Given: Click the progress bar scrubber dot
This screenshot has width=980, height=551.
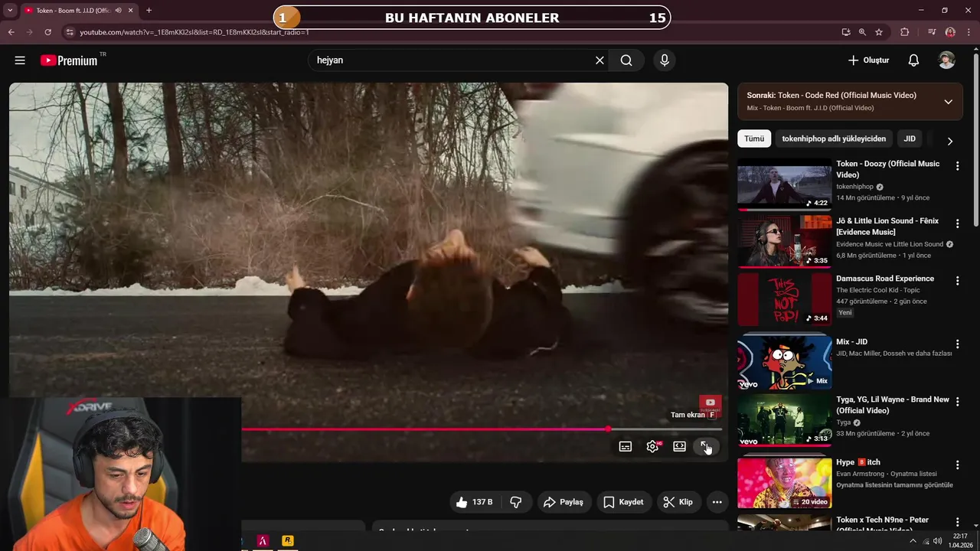Looking at the screenshot, I should point(608,429).
